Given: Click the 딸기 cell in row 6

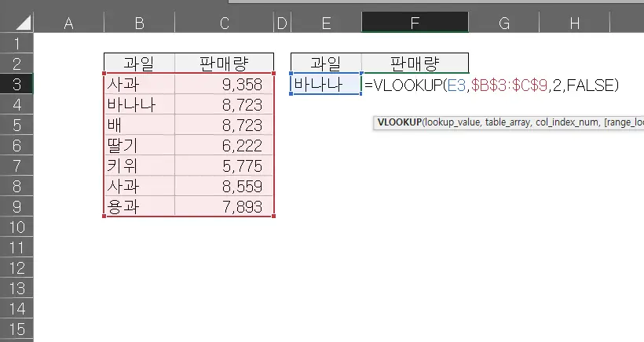Looking at the screenshot, I should pyautogui.click(x=139, y=146).
